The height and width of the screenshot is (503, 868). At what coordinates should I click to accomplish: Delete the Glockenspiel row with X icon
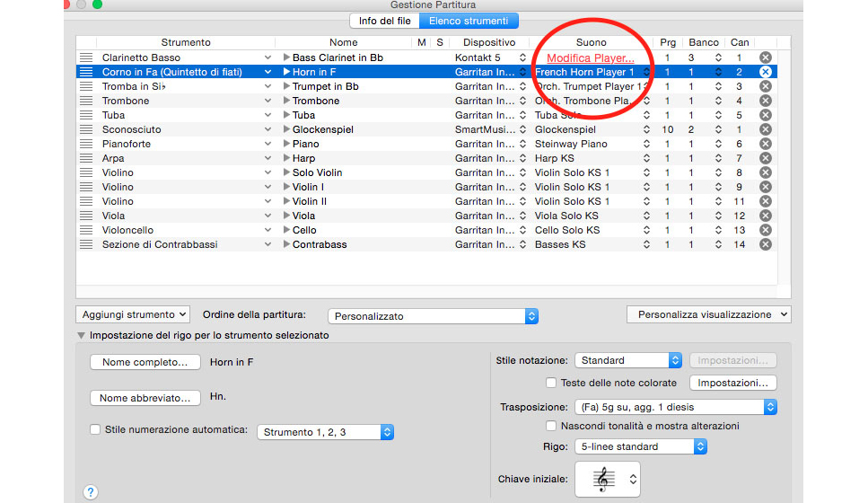tap(765, 129)
